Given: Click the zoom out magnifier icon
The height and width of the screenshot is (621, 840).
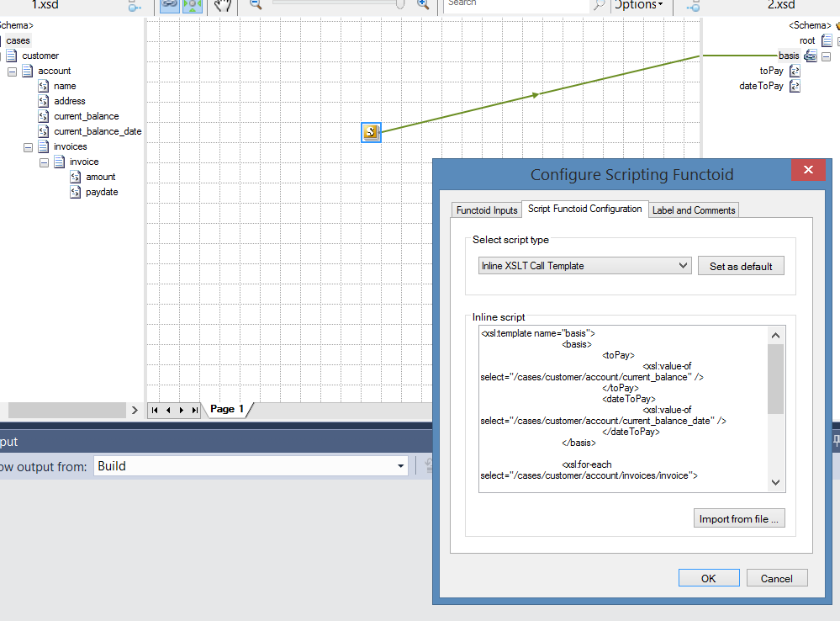Looking at the screenshot, I should pos(256,4).
